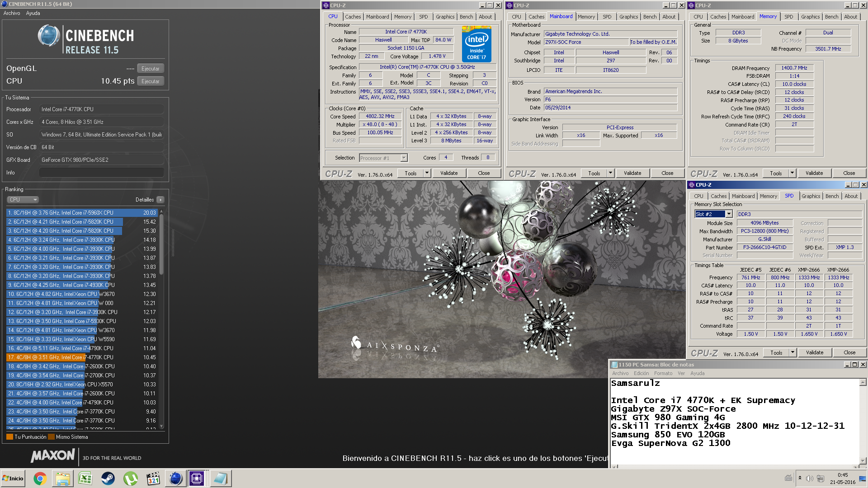Open Bench tab in first CPU-Z window
Screen dimensions: 868x488
pos(466,17)
